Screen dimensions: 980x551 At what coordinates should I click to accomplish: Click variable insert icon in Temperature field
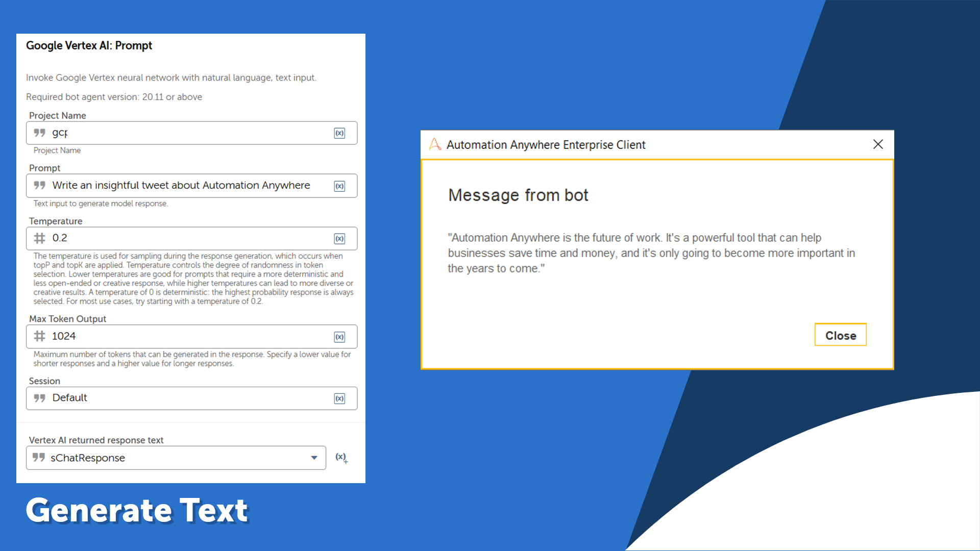coord(339,239)
